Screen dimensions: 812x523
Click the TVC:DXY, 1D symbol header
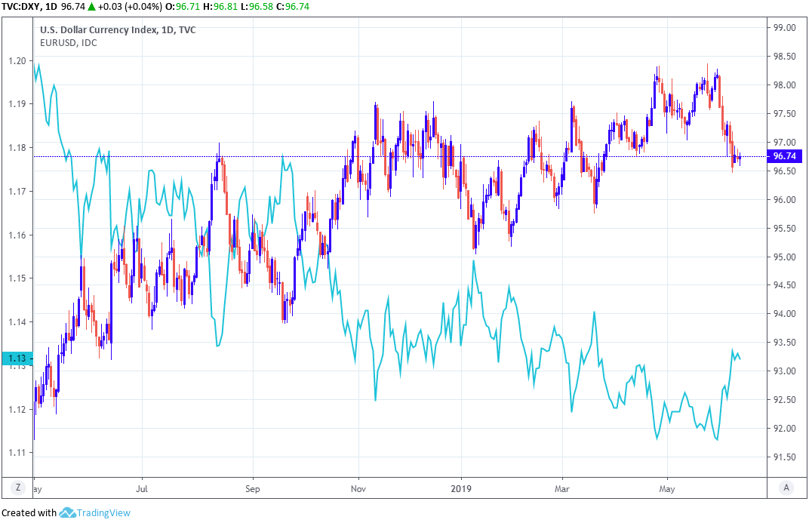(29, 7)
